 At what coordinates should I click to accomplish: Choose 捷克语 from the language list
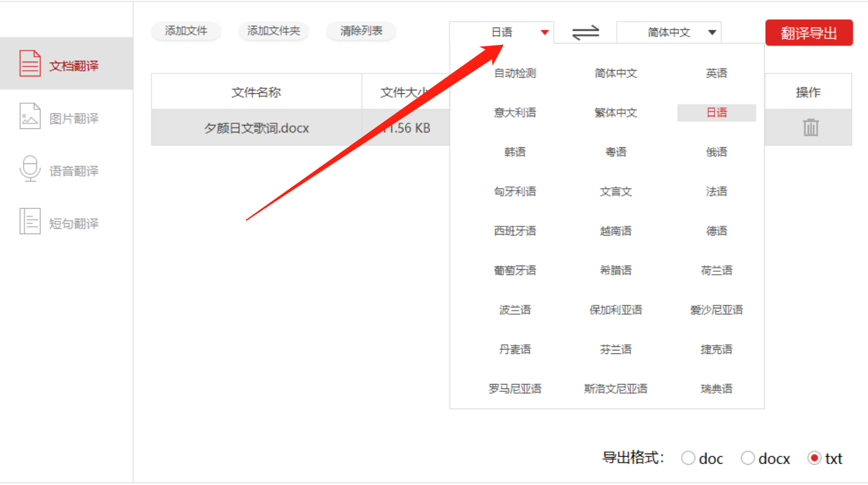click(717, 349)
